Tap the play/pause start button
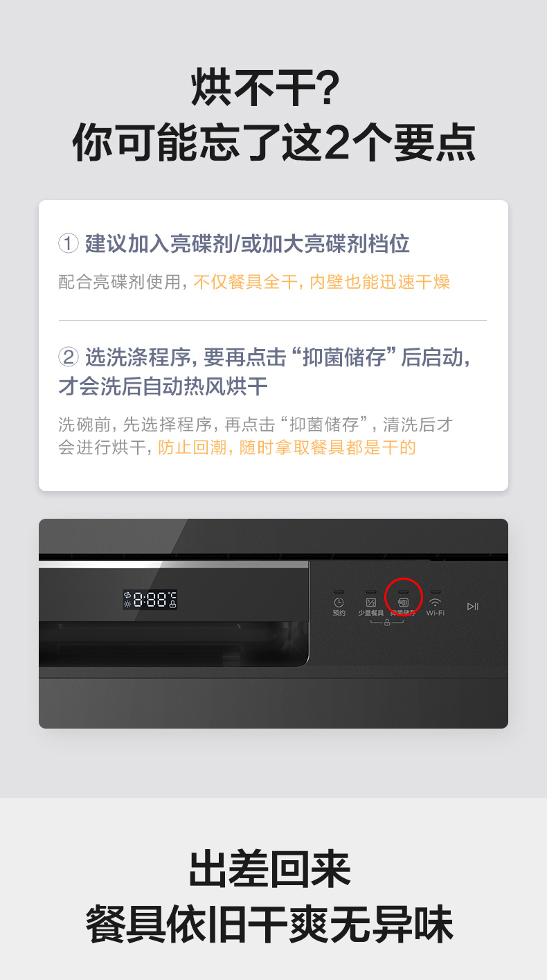The image size is (547, 980). coord(473,607)
